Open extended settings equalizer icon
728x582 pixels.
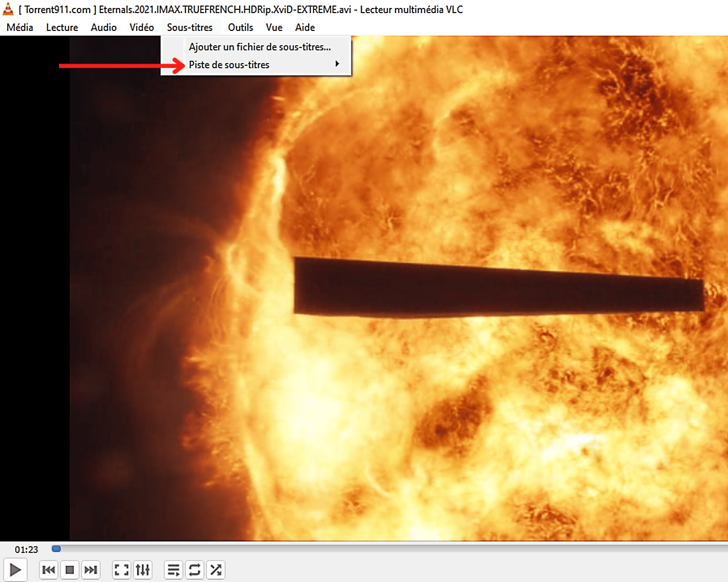pyautogui.click(x=143, y=570)
